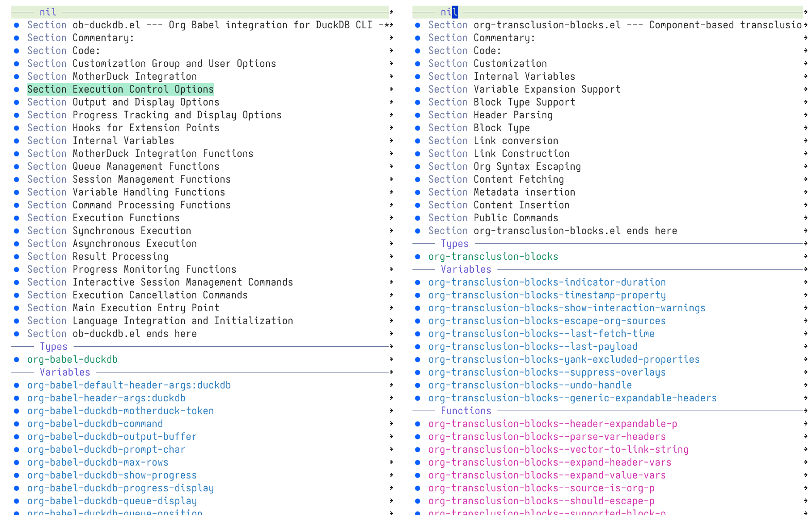
Task: Click org-babel-duckdb-progress-display variable
Action: 120,488
